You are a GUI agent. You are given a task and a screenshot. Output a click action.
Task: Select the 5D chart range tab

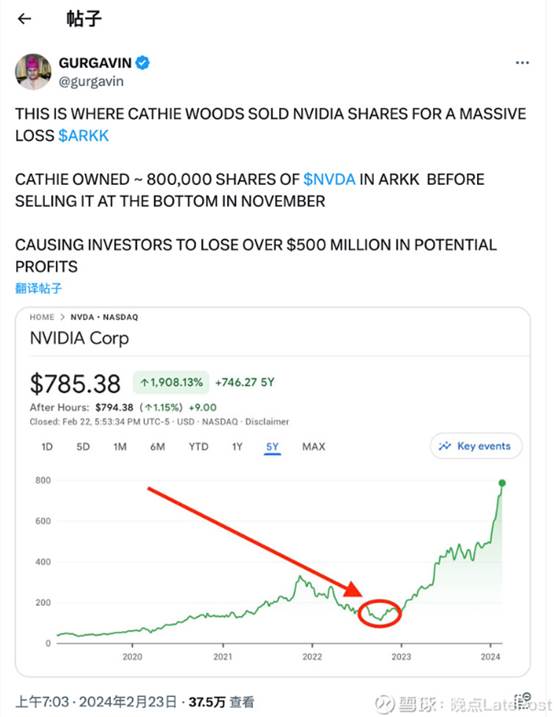(x=83, y=446)
